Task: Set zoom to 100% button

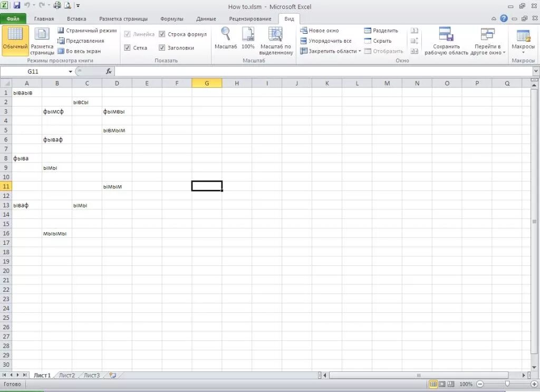Action: (x=248, y=39)
